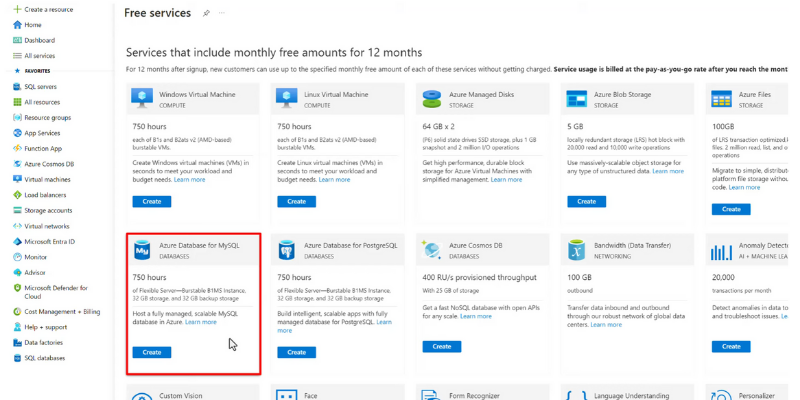Screen dimensions: 800x400
Task: Click the Data factories icon
Action: [x=17, y=342]
